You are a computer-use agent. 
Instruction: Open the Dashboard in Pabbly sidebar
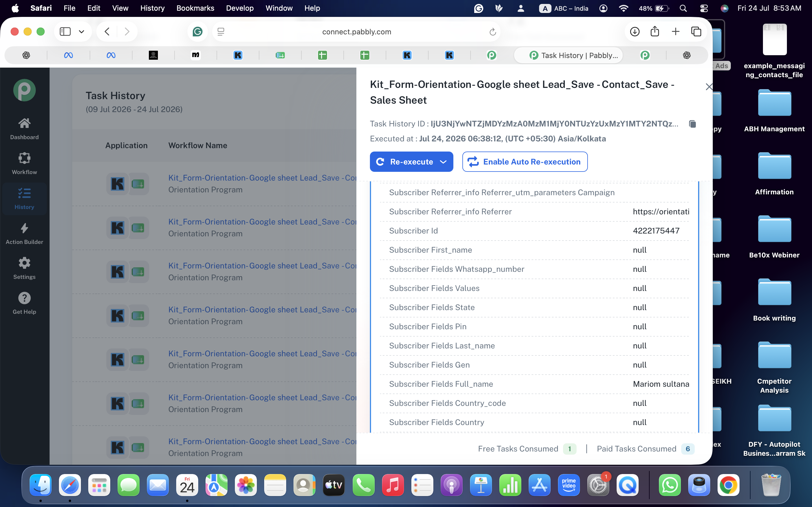(24, 129)
